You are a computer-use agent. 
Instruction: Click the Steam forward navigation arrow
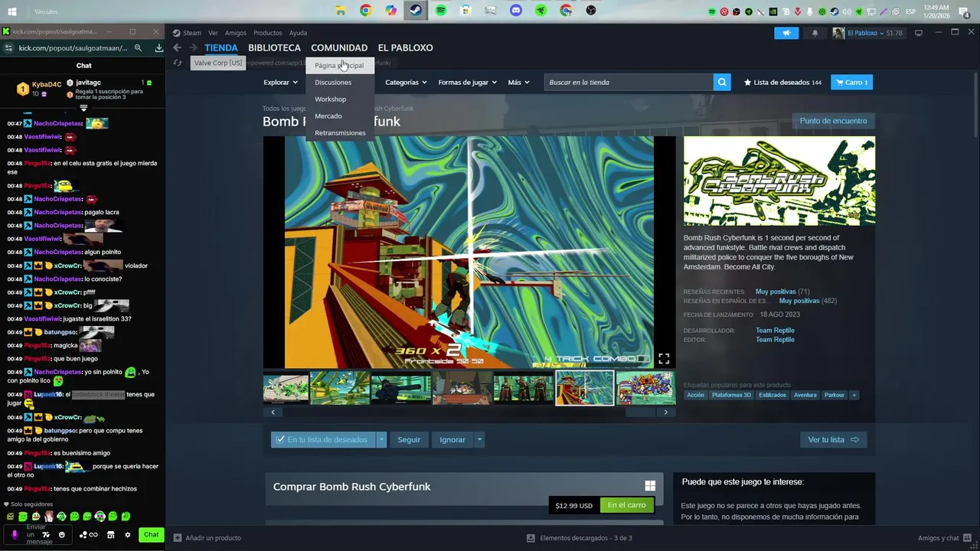193,47
